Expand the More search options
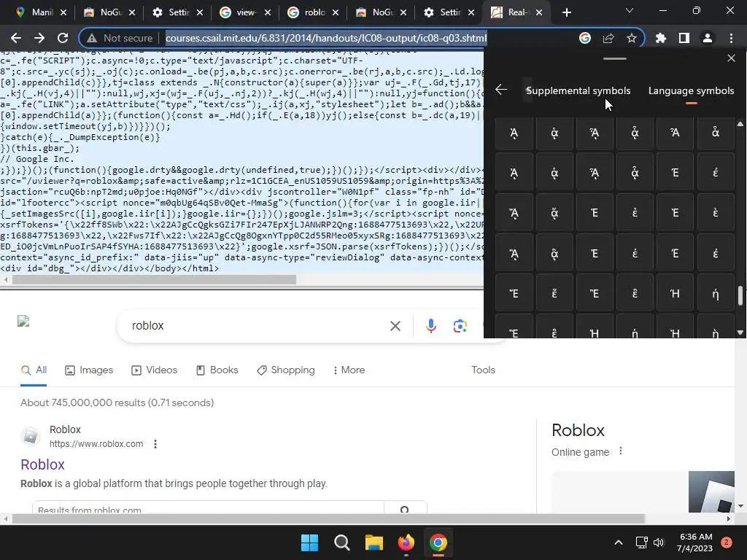 point(349,370)
